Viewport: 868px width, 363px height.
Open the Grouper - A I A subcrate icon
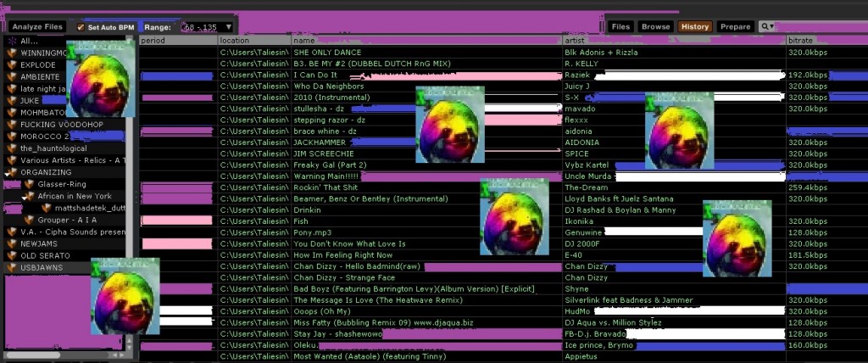[29, 220]
